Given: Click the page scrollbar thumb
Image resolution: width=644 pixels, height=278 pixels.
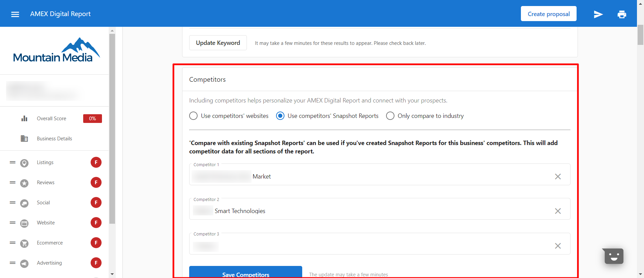Looking at the screenshot, I should pos(640,35).
